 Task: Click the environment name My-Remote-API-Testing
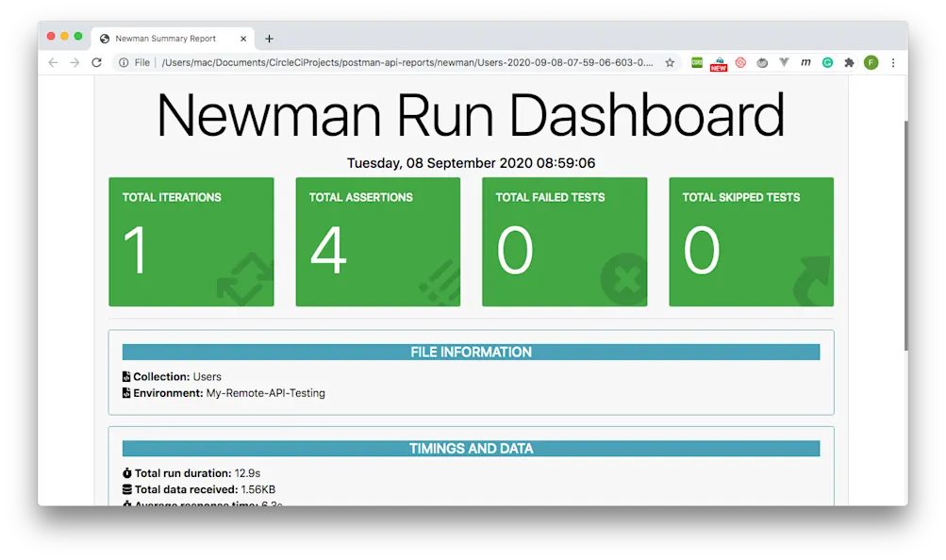point(265,393)
